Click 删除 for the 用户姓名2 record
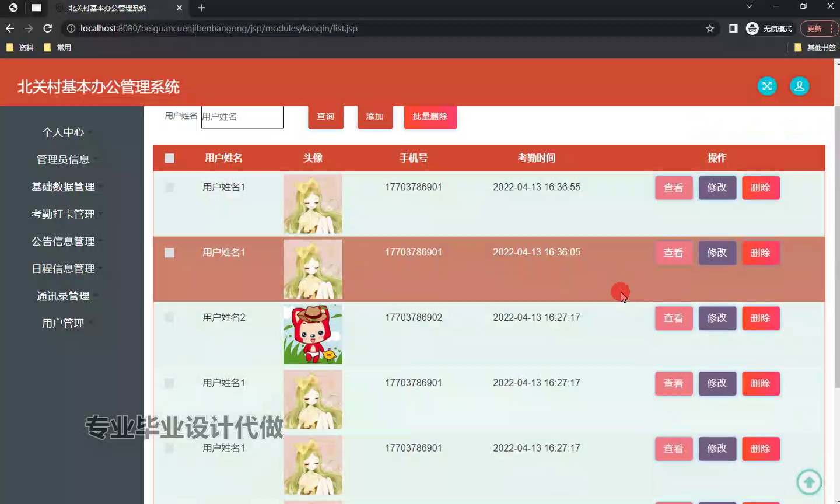The width and height of the screenshot is (840, 504). pyautogui.click(x=761, y=318)
